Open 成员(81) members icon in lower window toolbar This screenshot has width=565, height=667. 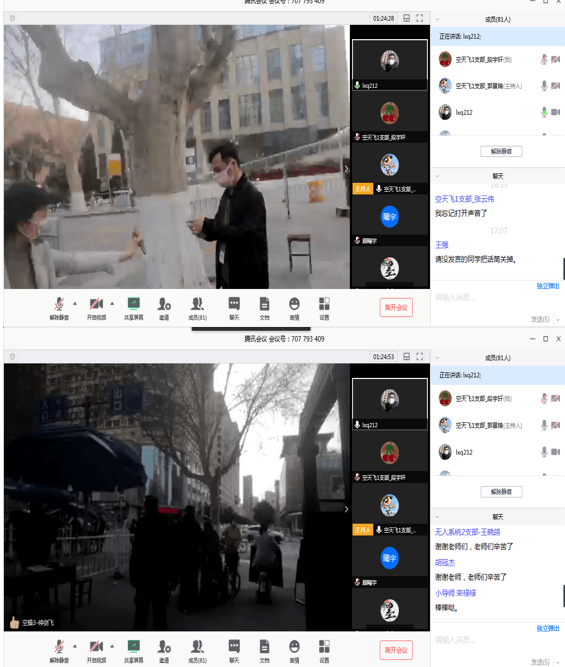point(197,651)
